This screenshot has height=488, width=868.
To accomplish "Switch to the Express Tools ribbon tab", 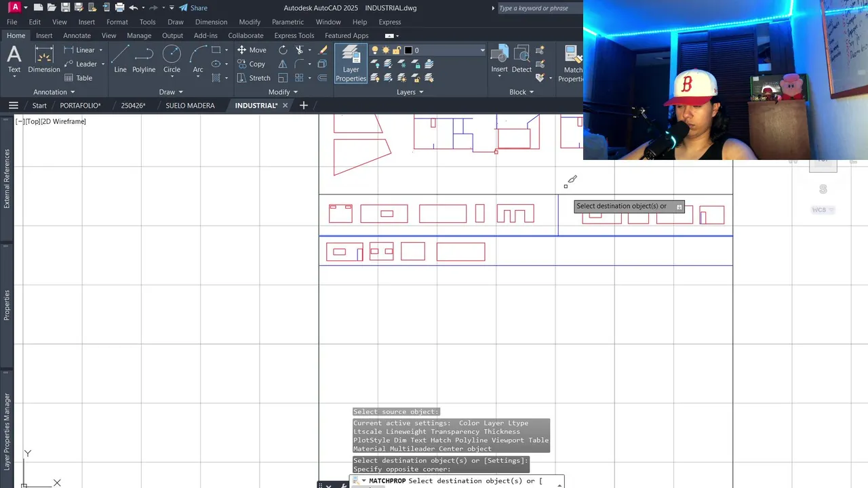I will click(294, 35).
